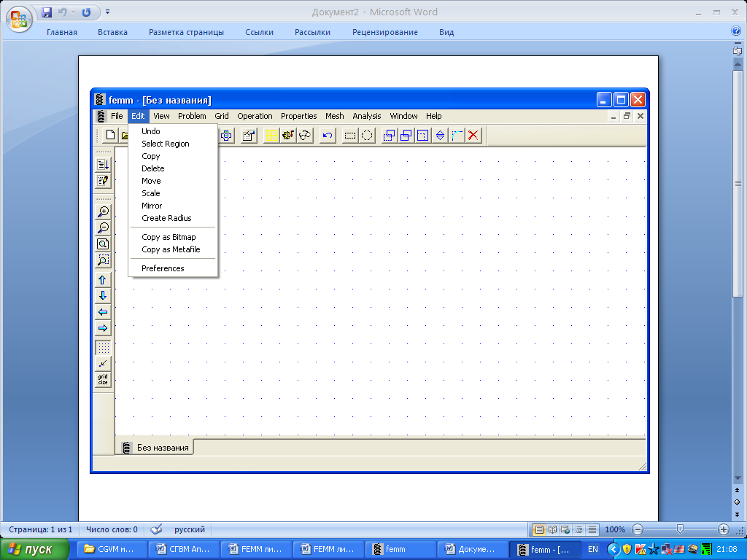Click the zoom out magnifier icon

pos(103,228)
